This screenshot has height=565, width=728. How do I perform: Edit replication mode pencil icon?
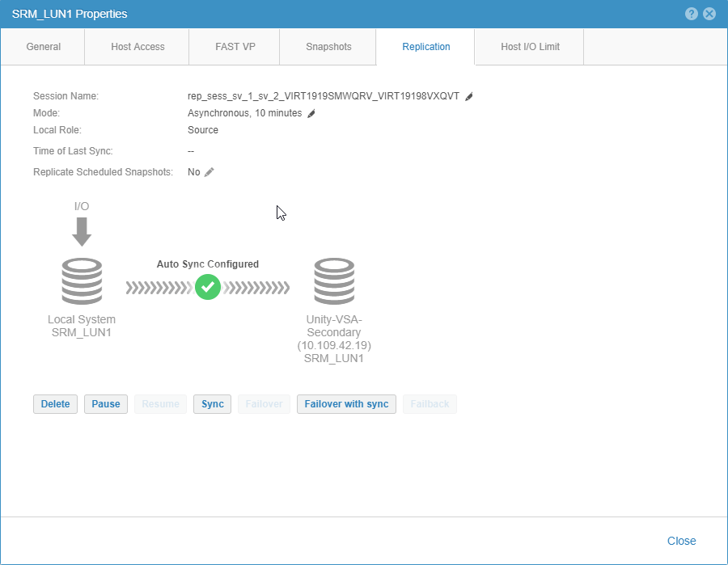pyautogui.click(x=311, y=114)
